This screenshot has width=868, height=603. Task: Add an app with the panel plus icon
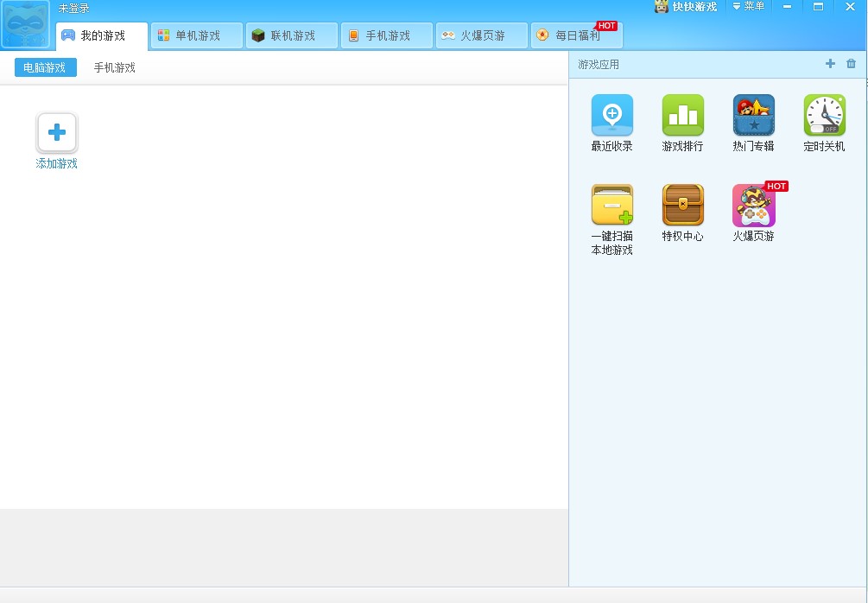tap(830, 64)
